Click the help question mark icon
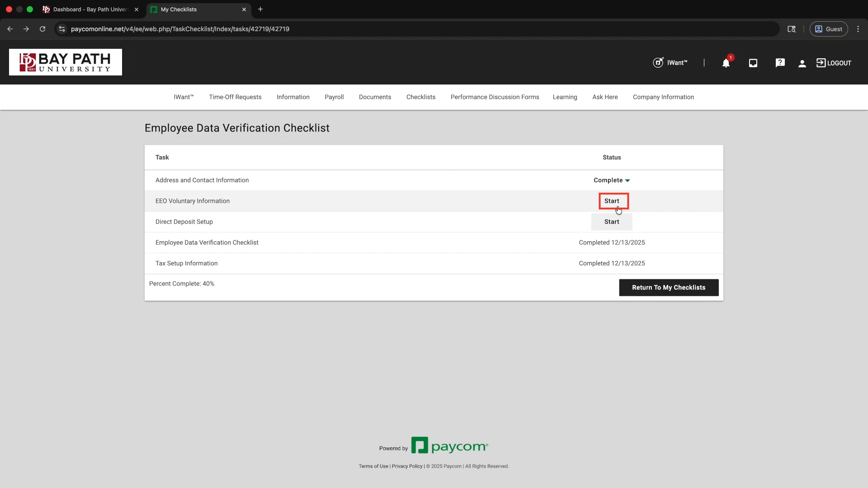The width and height of the screenshot is (868, 488). coord(780,63)
